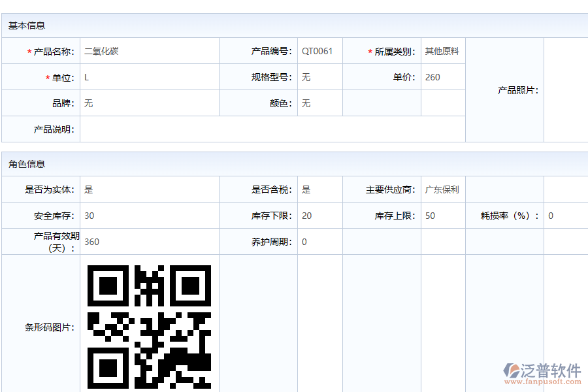
Task: Click the 颜色 value 无
Action: [306, 103]
